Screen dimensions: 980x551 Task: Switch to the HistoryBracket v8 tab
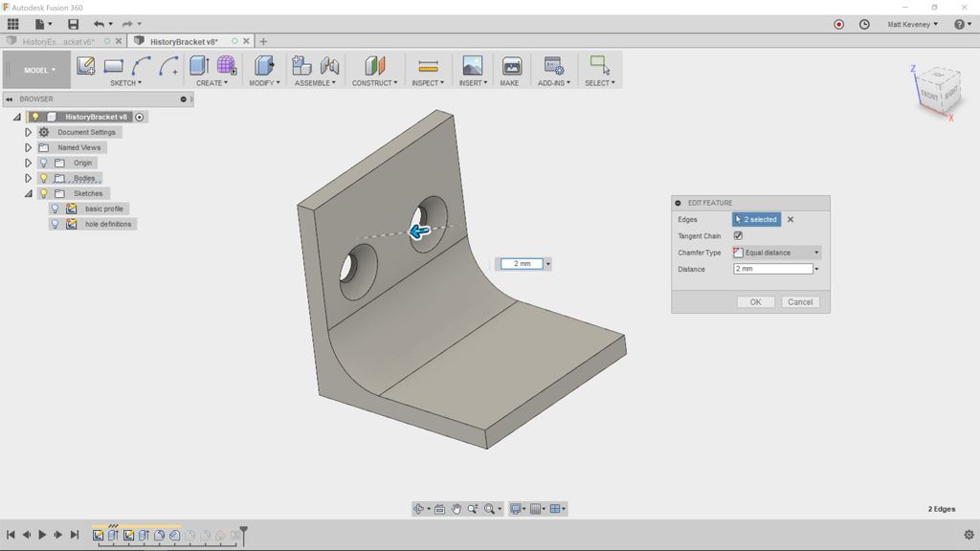pos(185,41)
